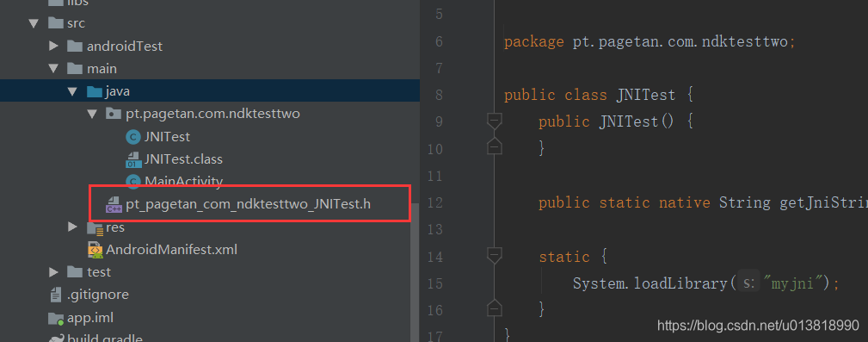Click the 's:' parameter hint
The height and width of the screenshot is (342, 868).
coord(748,283)
